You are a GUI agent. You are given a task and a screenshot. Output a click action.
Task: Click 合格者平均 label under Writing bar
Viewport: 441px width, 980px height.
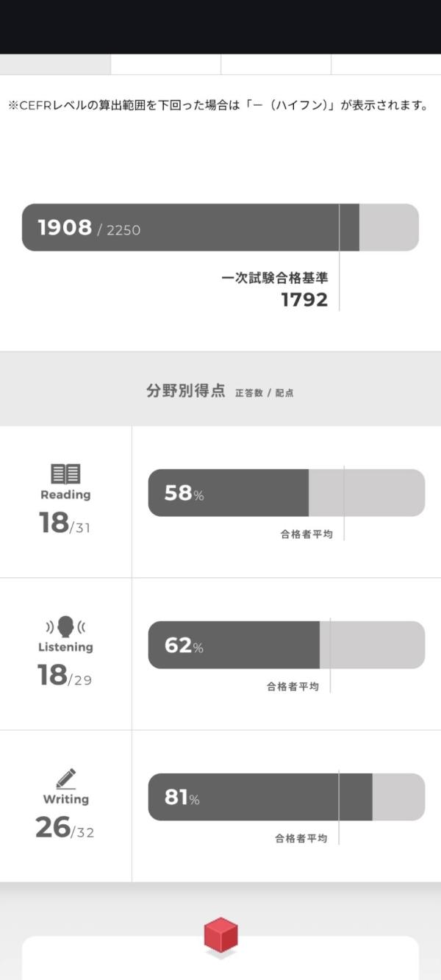pyautogui.click(x=301, y=838)
